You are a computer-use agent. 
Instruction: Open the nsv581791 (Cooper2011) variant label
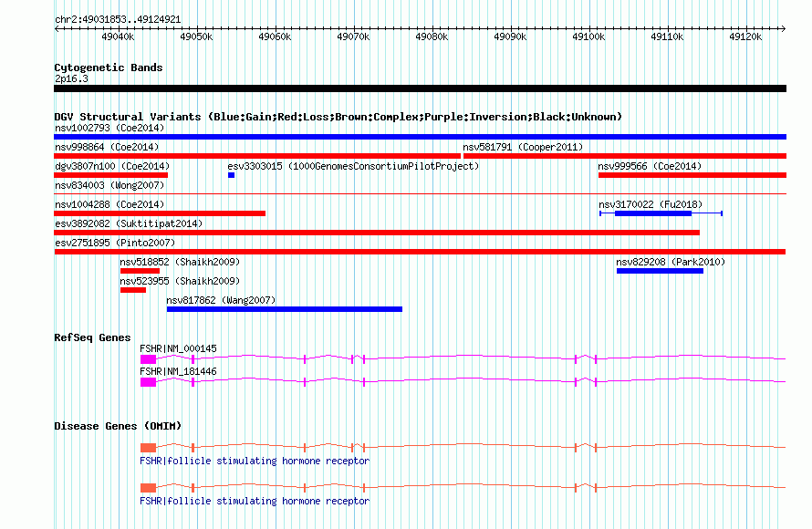[523, 147]
